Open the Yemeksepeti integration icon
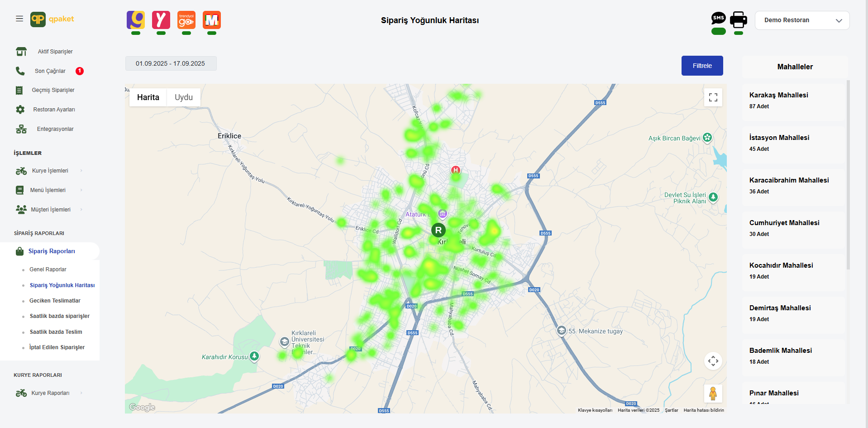The height and width of the screenshot is (428, 868). [161, 20]
